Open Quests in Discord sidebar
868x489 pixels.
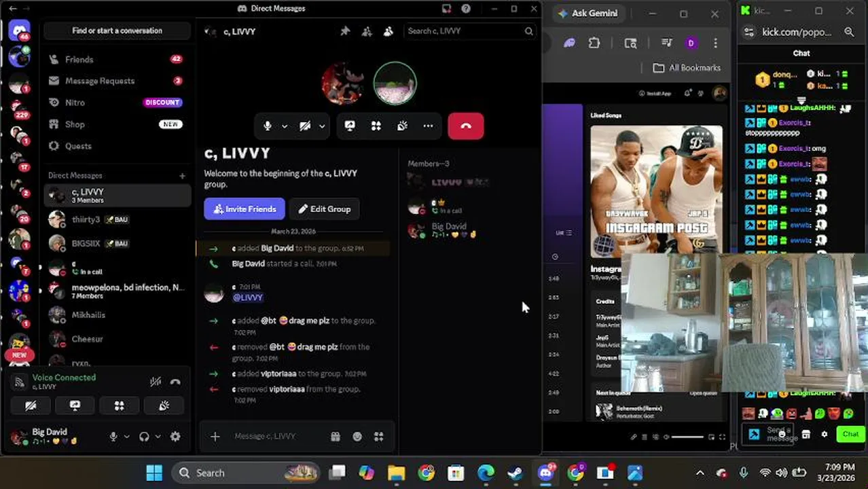[116, 146]
